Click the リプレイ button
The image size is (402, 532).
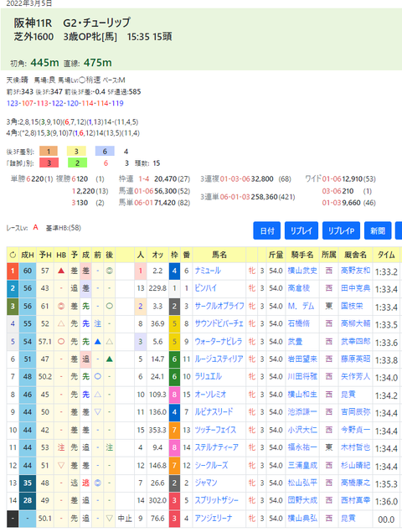point(301,230)
